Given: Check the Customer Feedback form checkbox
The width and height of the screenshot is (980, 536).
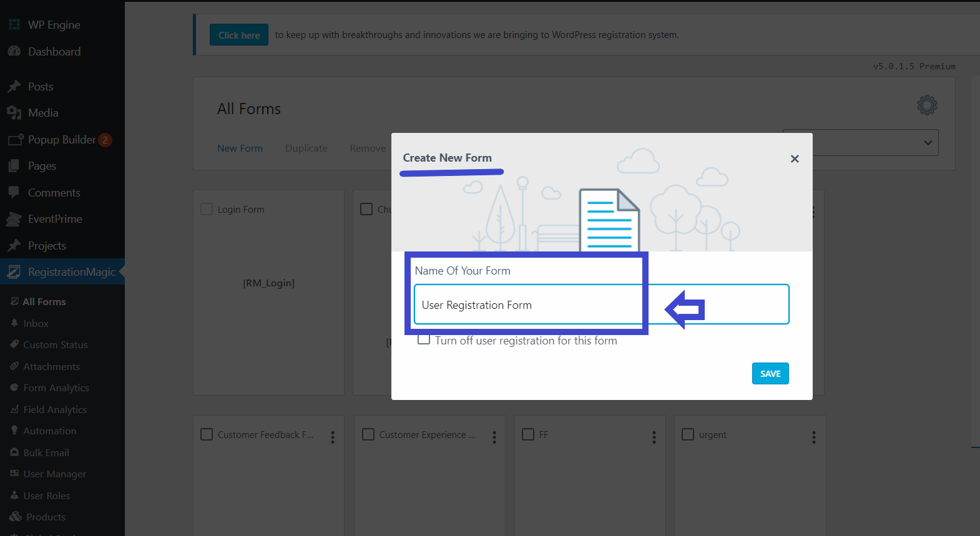Looking at the screenshot, I should tap(207, 434).
